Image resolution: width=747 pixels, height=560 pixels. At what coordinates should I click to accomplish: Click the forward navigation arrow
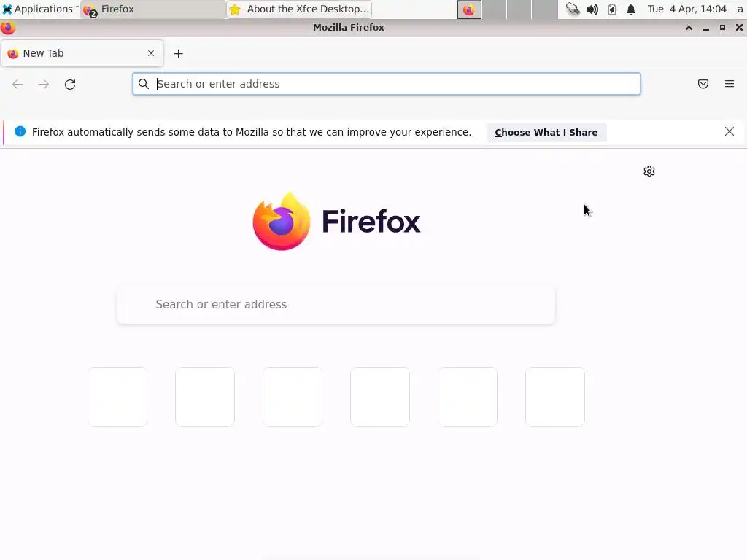coord(43,85)
